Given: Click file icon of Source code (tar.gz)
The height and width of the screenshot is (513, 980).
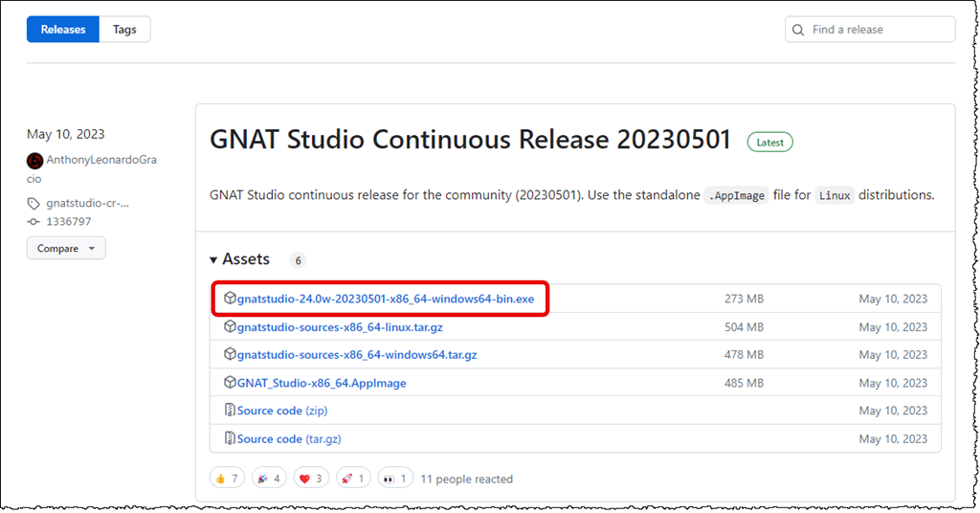Looking at the screenshot, I should click(230, 438).
